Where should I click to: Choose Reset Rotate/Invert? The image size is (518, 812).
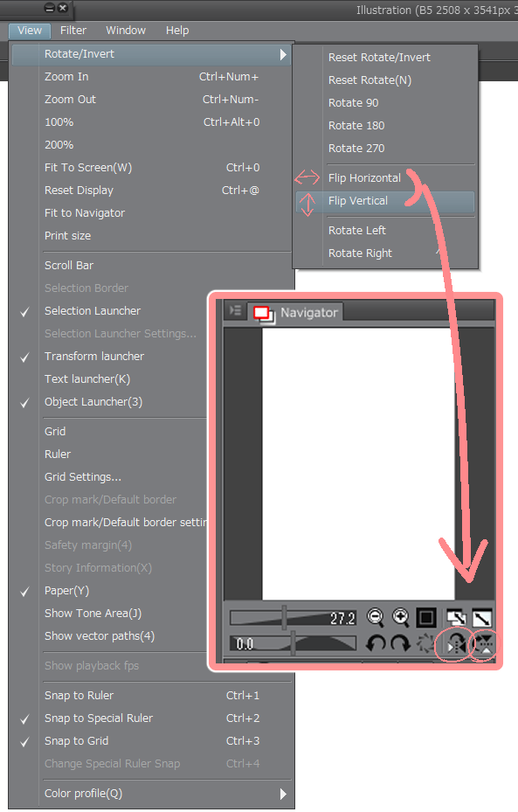click(384, 58)
